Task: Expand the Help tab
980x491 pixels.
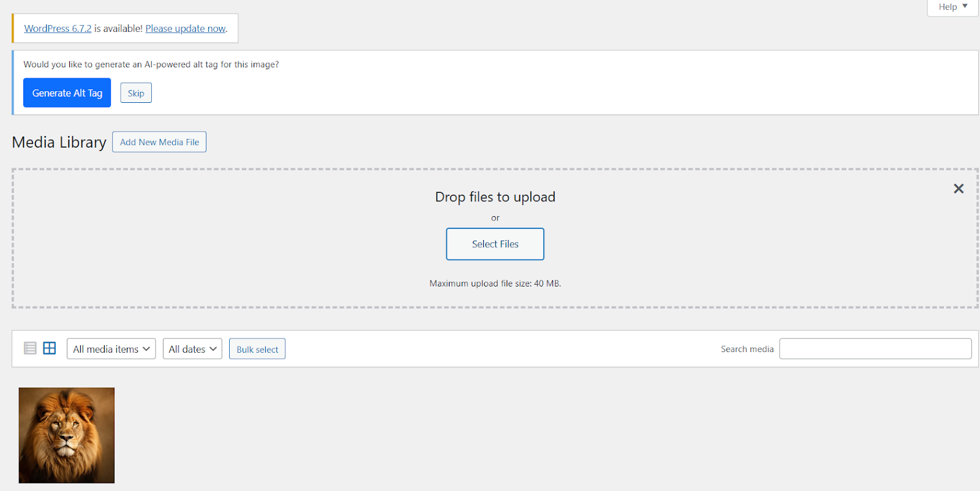Action: pos(952,7)
